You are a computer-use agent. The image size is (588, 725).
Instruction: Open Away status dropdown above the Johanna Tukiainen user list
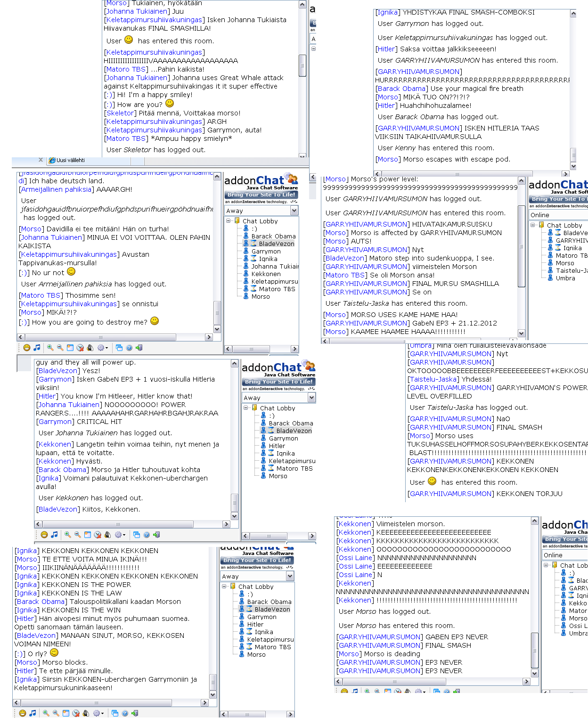click(x=261, y=211)
